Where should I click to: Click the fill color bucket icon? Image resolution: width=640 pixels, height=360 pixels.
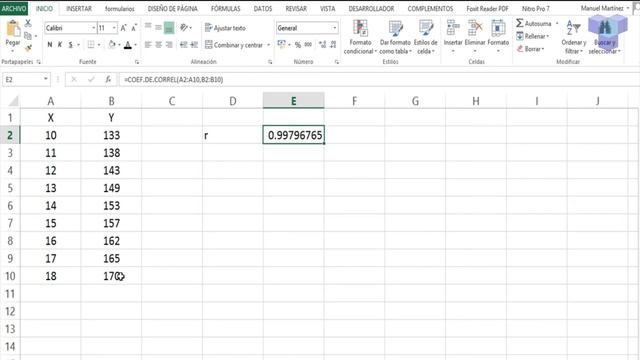111,44
